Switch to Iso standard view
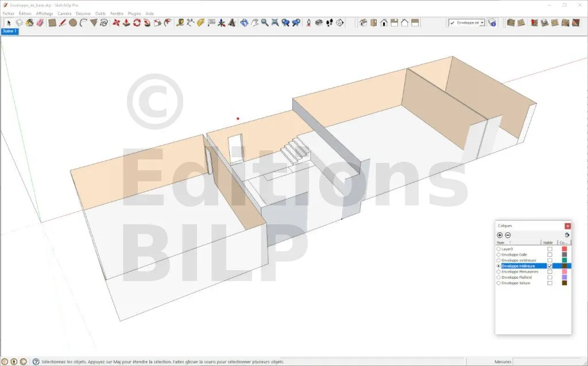The width and height of the screenshot is (588, 366). tap(363, 23)
